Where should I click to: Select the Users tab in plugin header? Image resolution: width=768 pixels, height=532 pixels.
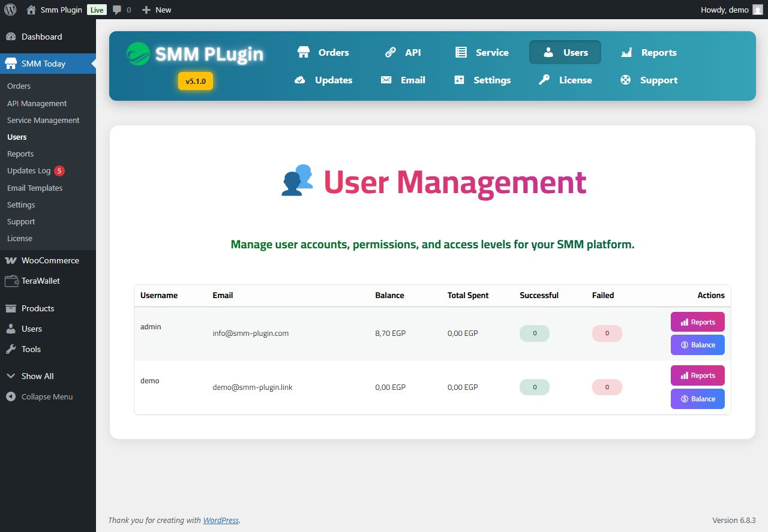pos(565,52)
